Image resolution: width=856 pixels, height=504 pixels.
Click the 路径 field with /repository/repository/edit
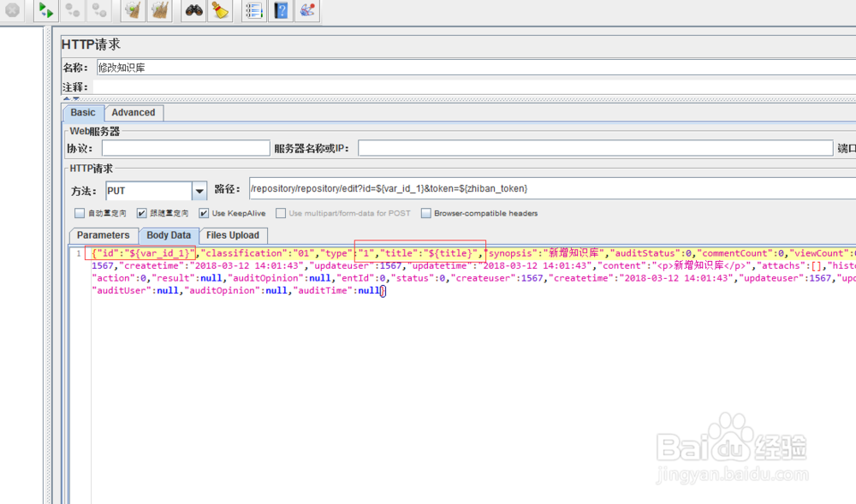pyautogui.click(x=552, y=189)
